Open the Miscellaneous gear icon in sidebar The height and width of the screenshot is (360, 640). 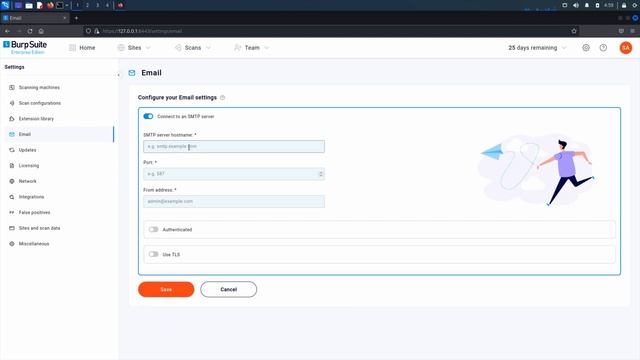[11, 244]
